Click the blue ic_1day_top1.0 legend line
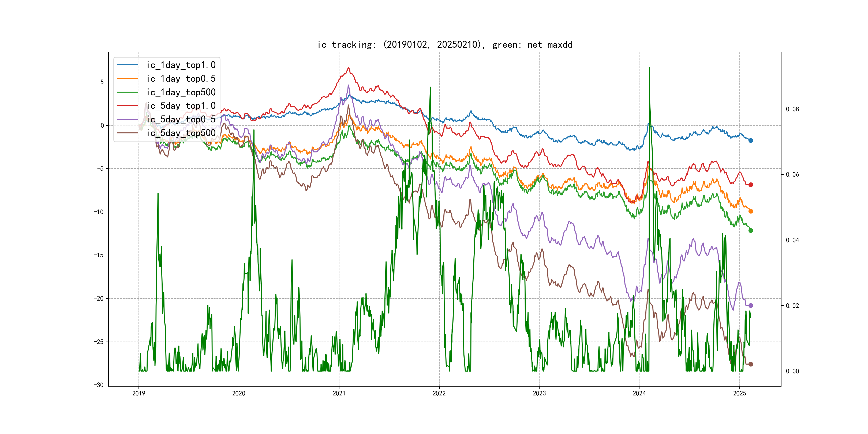Image resolution: width=868 pixels, height=434 pixels. (x=128, y=65)
